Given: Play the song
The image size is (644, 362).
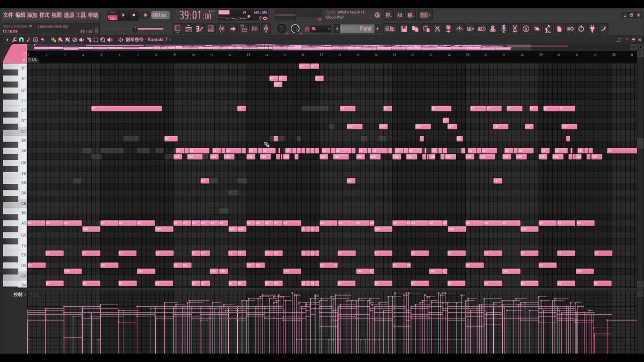Looking at the screenshot, I should coord(123,16).
